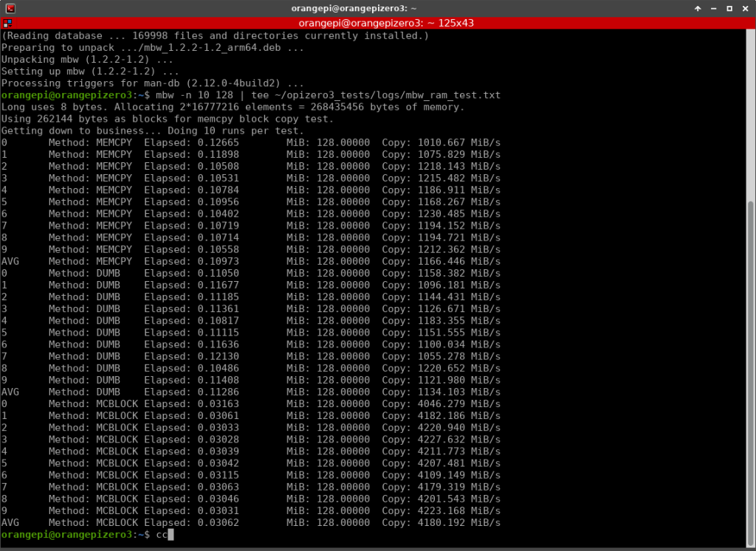This screenshot has height=551, width=756.
Task: Click the scrollbar track above the thumb
Action: tap(751, 111)
